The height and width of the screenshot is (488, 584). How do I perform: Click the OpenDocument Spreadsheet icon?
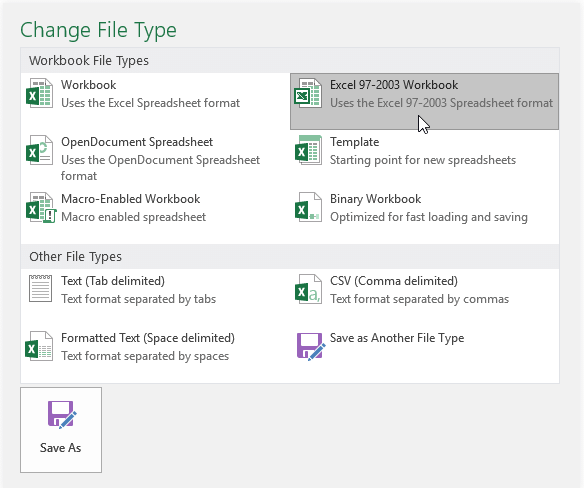39,150
